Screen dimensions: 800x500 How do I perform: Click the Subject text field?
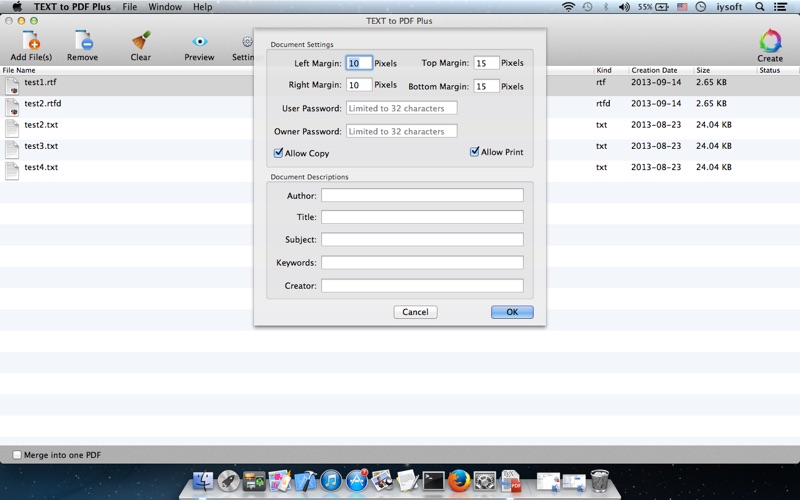(422, 239)
